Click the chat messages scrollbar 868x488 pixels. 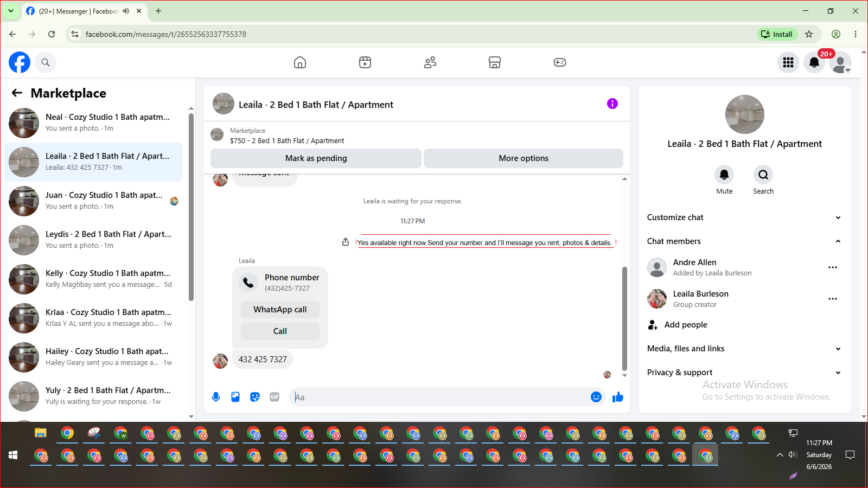coord(624,319)
